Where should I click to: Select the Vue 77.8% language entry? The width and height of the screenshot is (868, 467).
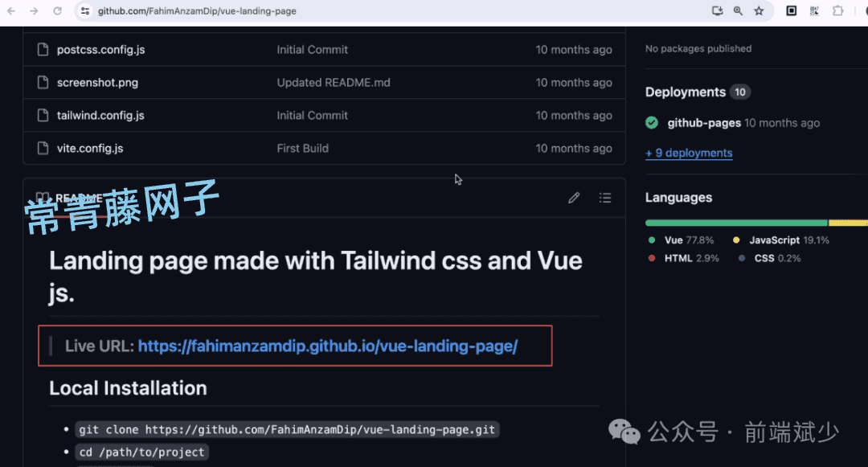[x=682, y=240]
